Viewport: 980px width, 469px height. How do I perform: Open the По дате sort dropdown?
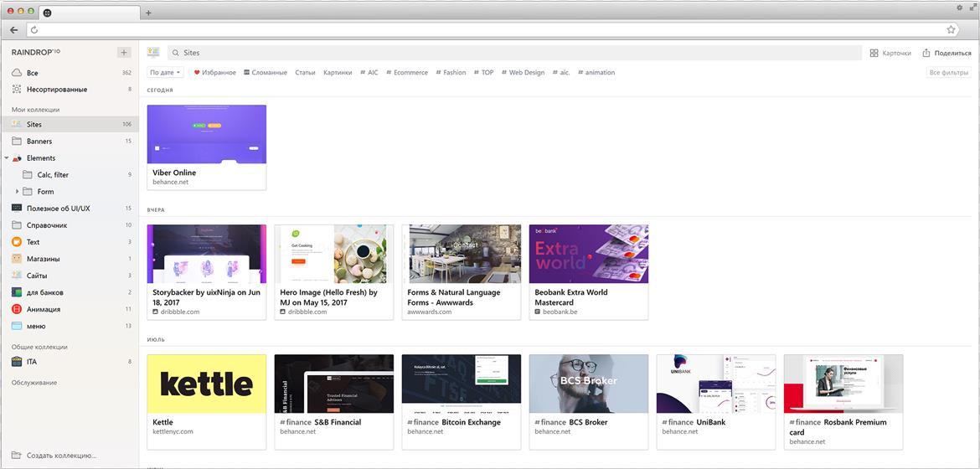pos(166,73)
